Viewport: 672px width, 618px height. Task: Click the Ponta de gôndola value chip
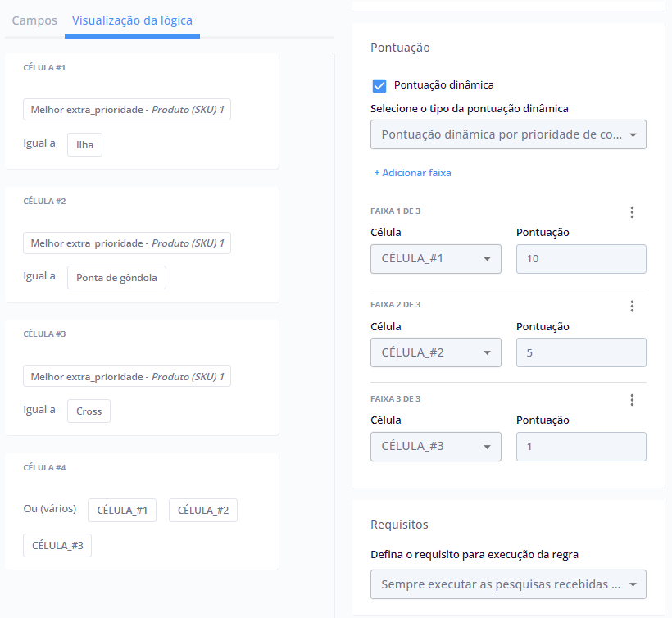pos(116,278)
